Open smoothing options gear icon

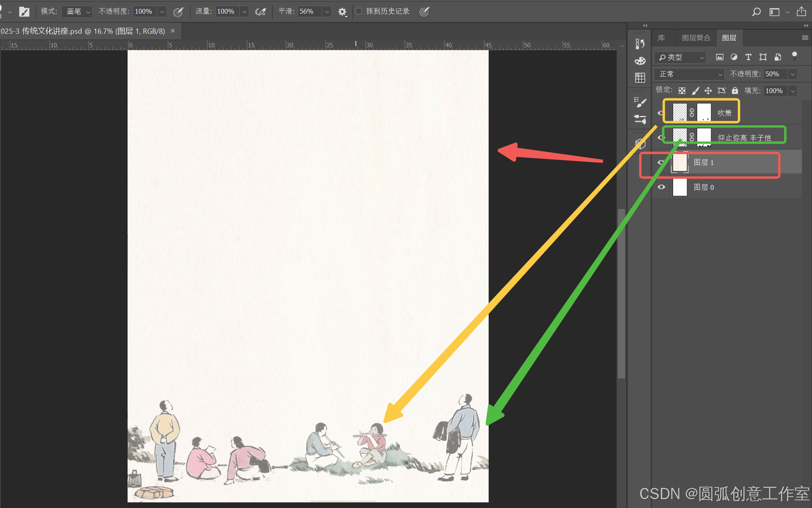pyautogui.click(x=342, y=12)
